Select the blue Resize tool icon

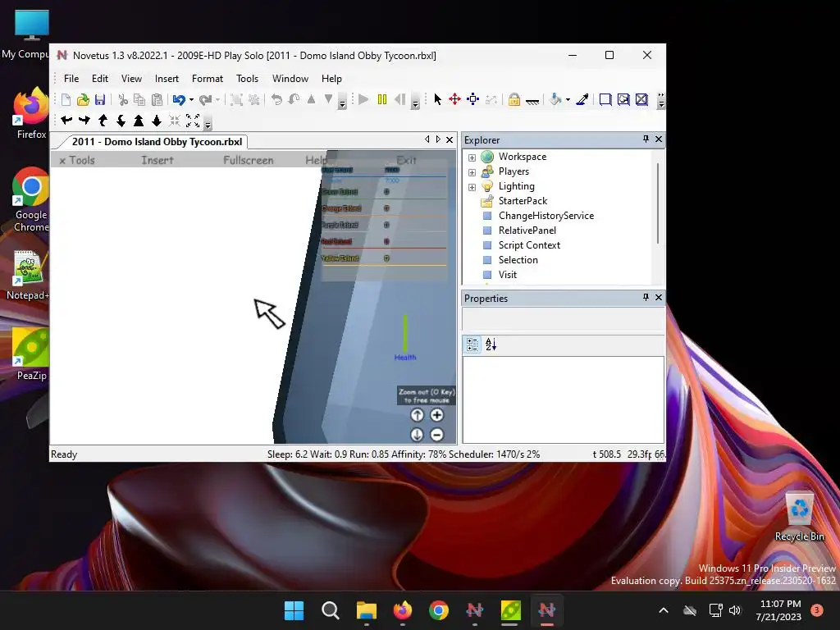(x=473, y=99)
